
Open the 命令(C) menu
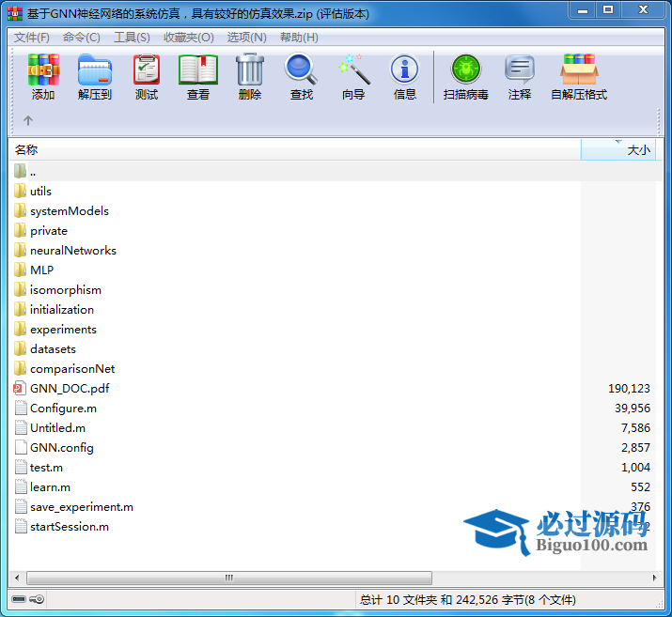(82, 38)
